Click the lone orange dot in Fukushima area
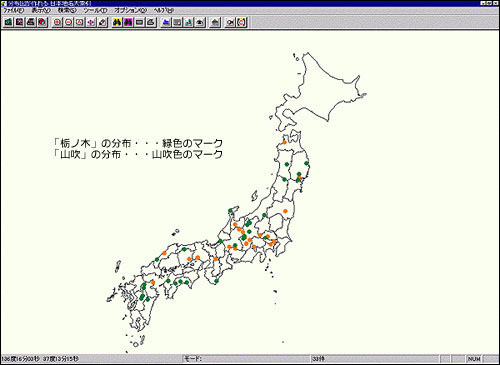 (x=285, y=211)
